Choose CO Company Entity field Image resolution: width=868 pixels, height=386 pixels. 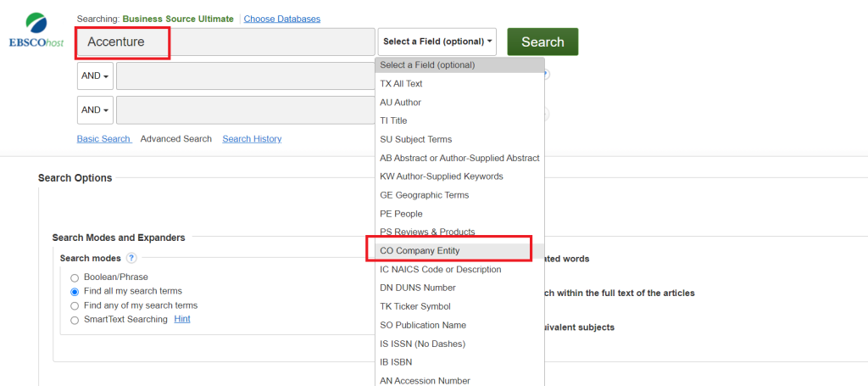pyautogui.click(x=459, y=251)
